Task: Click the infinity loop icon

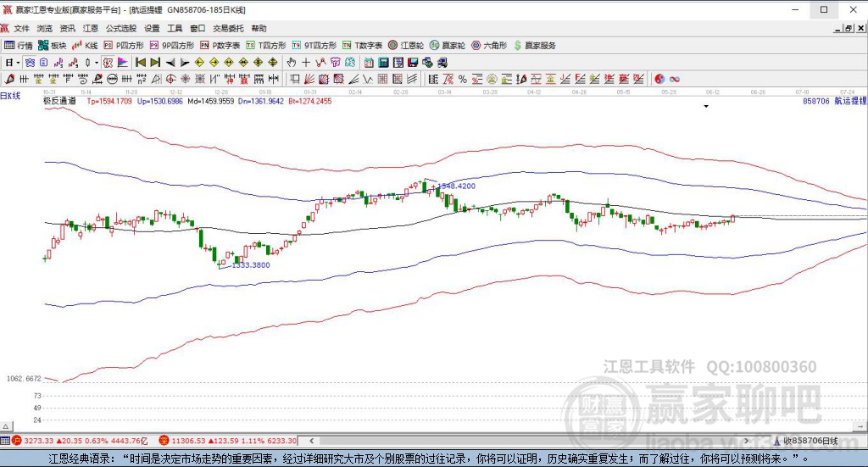Action: point(674,79)
